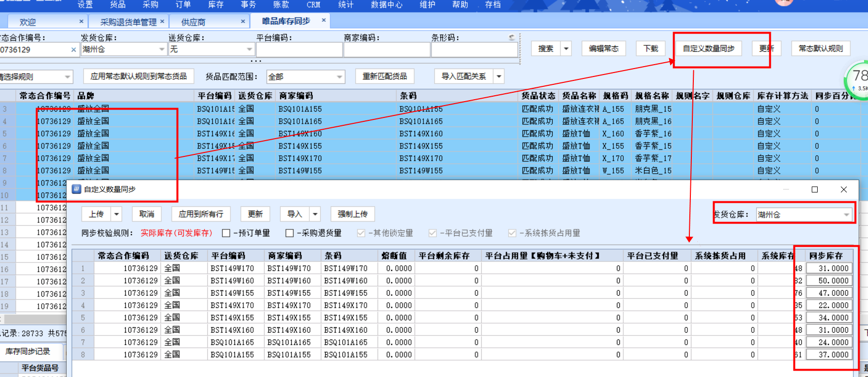Close the 欢迎 tab
868x377 pixels.
pos(81,21)
